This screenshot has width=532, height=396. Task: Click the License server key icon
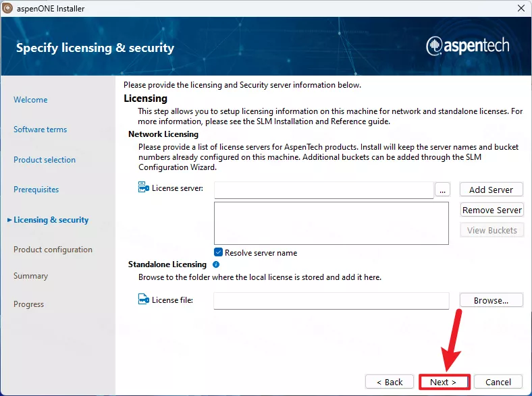[143, 188]
